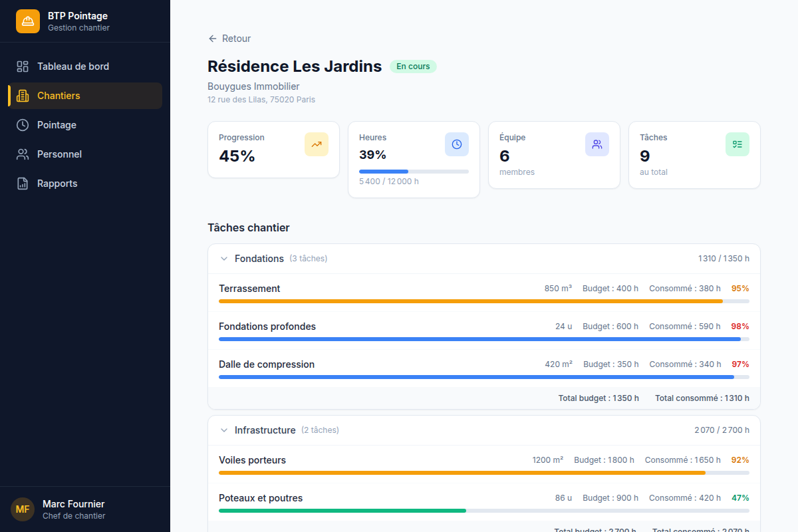Open the Personnel section in the sidebar
The image size is (798, 532).
click(85, 154)
